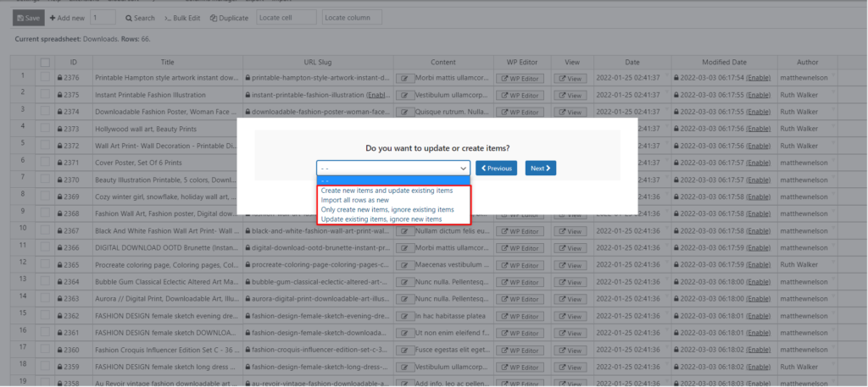Check the row checkbox for ID 2363
This screenshot has width=868, height=387.
click(46, 299)
